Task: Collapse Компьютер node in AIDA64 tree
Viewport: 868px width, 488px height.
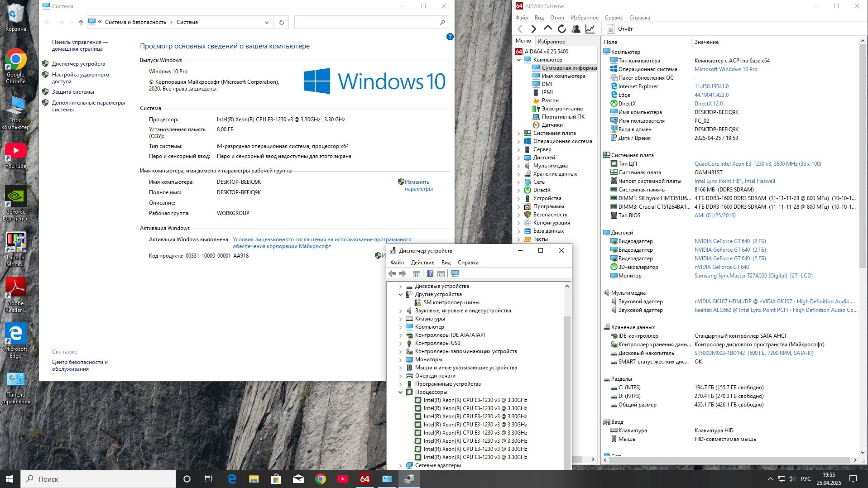Action: (x=519, y=60)
